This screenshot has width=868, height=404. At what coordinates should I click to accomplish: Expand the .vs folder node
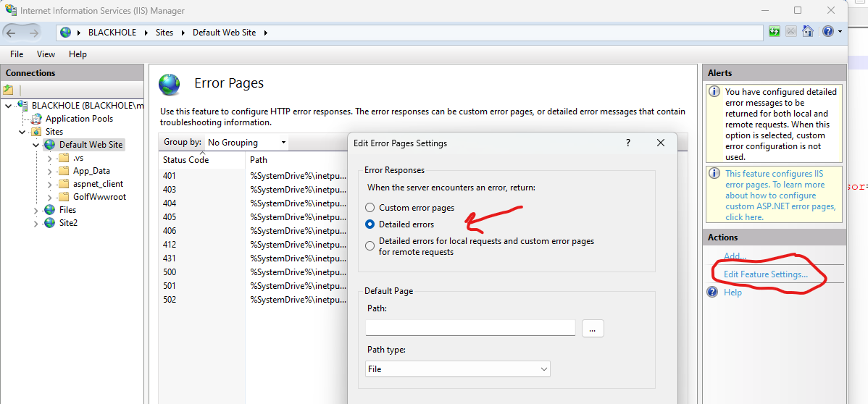(49, 159)
